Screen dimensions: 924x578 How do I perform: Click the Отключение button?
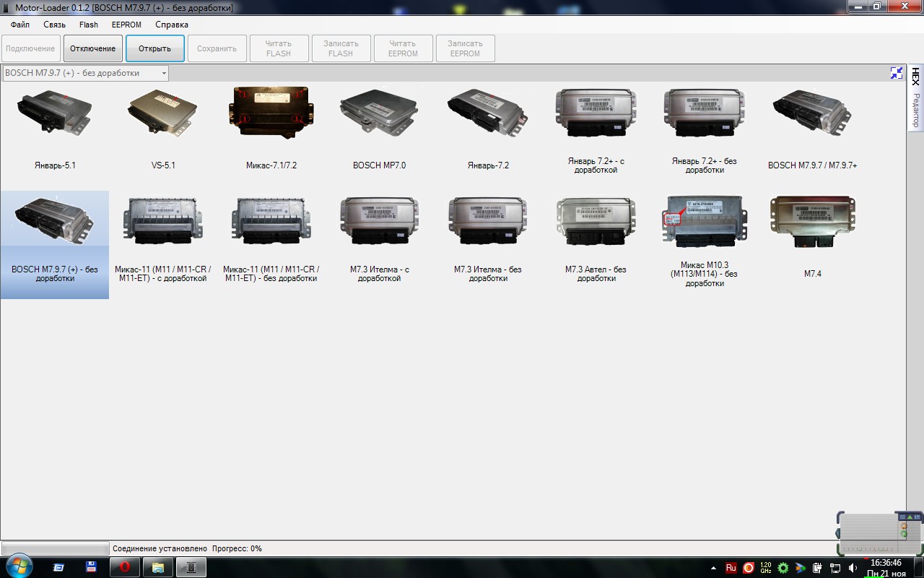[x=93, y=48]
